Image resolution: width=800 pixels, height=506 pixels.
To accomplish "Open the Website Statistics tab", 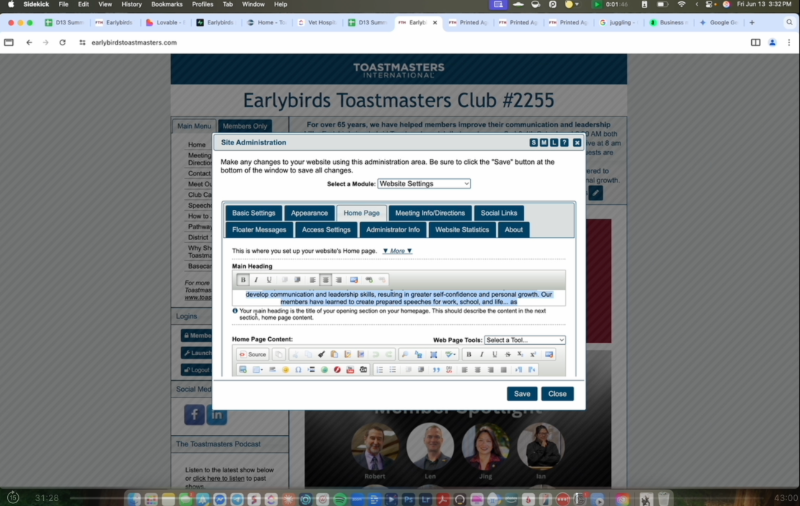I will click(462, 230).
